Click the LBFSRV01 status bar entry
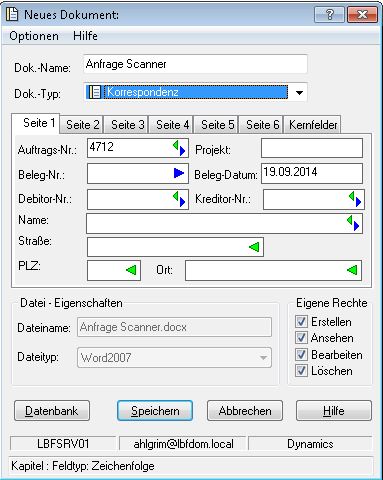 [63, 444]
